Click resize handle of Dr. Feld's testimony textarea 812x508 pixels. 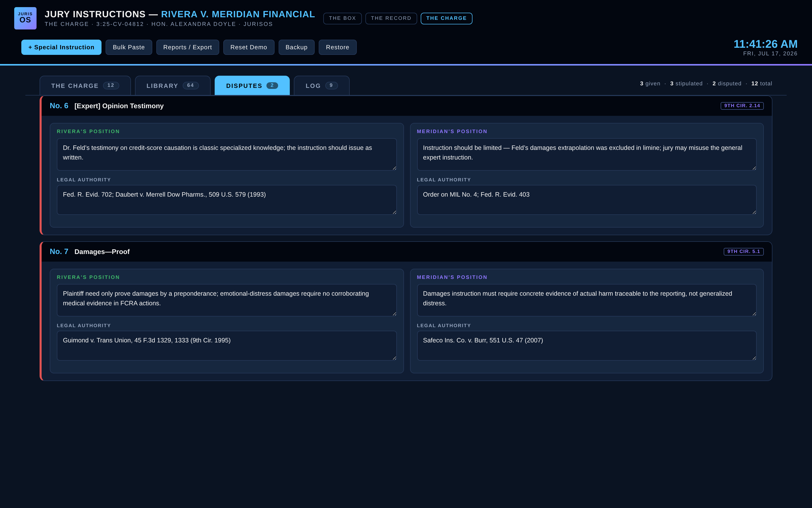[394, 168]
